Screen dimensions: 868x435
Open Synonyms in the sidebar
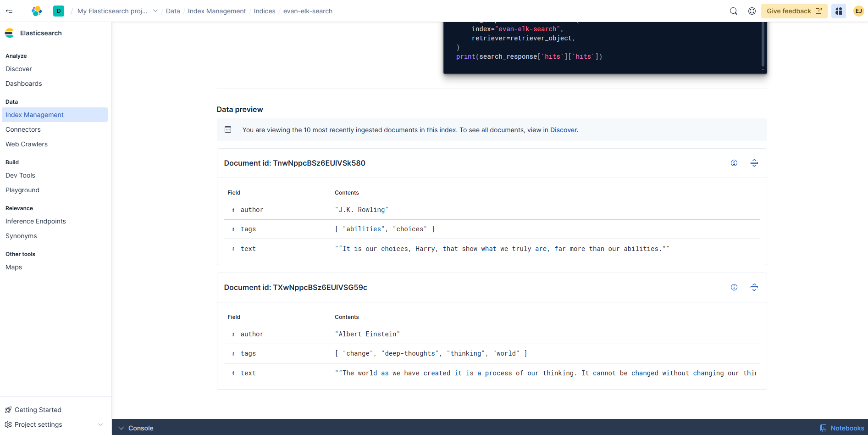point(21,236)
